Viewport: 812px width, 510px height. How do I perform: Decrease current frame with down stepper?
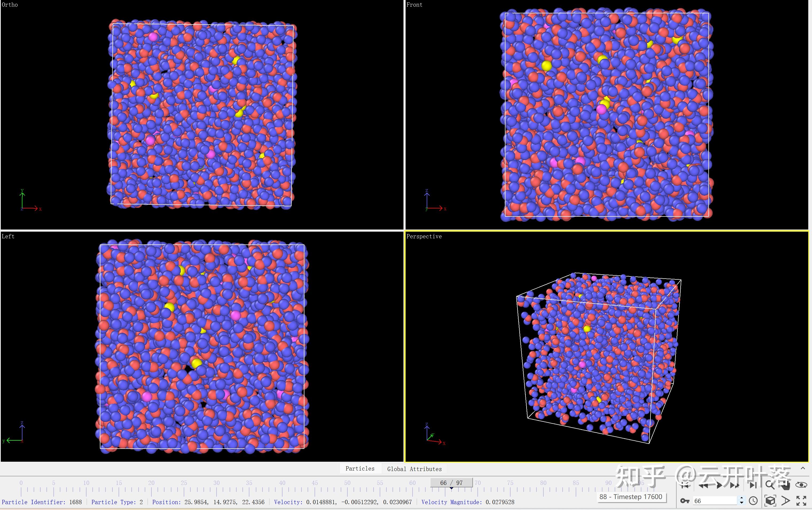coord(741,503)
